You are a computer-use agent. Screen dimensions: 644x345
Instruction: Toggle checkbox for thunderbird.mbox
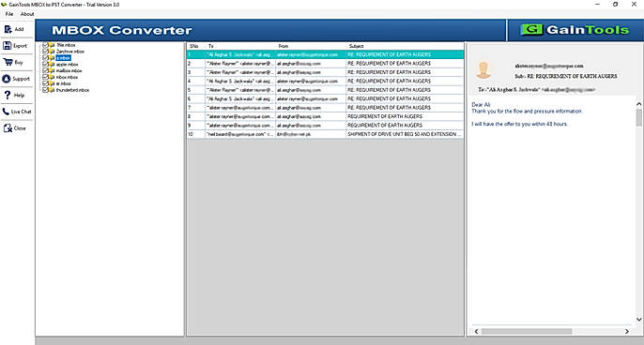point(46,89)
